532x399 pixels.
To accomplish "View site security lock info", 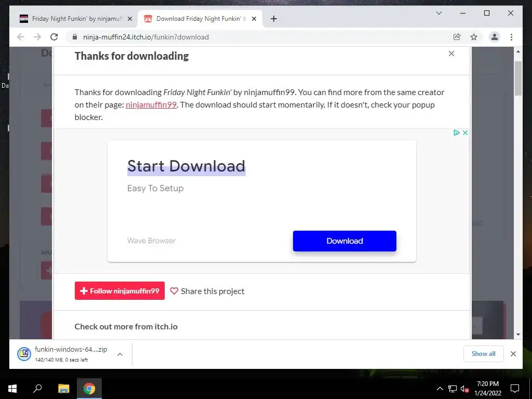I will point(75,37).
